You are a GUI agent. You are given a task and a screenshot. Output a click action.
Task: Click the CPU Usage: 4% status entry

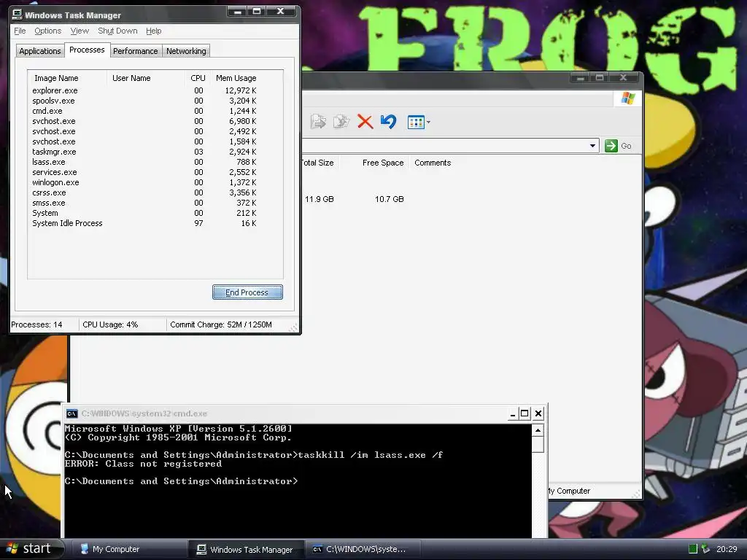[x=110, y=324]
